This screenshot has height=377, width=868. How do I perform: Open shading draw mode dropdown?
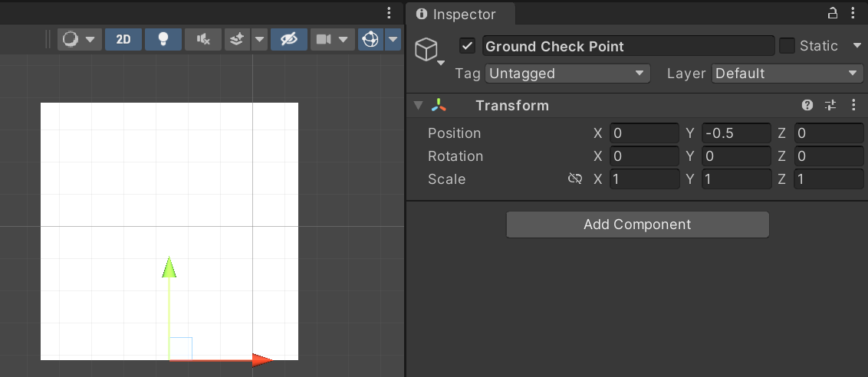pos(79,39)
